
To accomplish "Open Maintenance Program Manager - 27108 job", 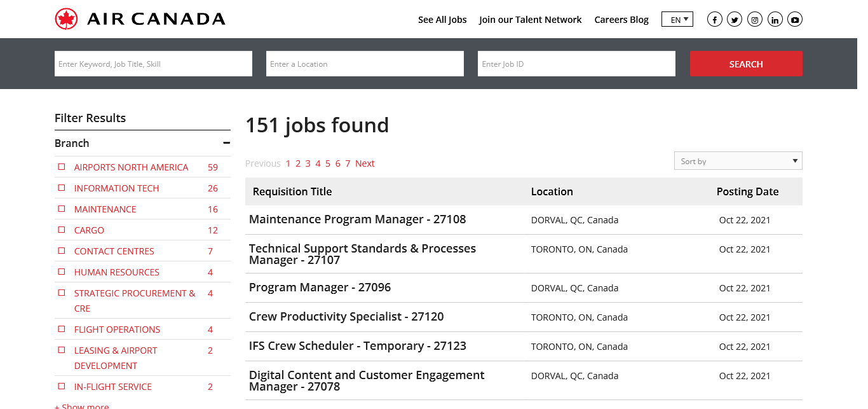I will tap(357, 219).
